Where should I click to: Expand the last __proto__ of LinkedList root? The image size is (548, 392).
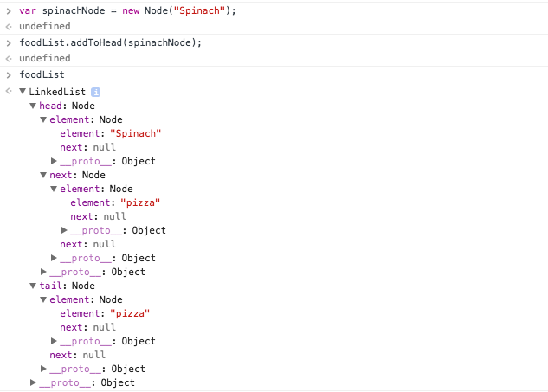point(33,382)
